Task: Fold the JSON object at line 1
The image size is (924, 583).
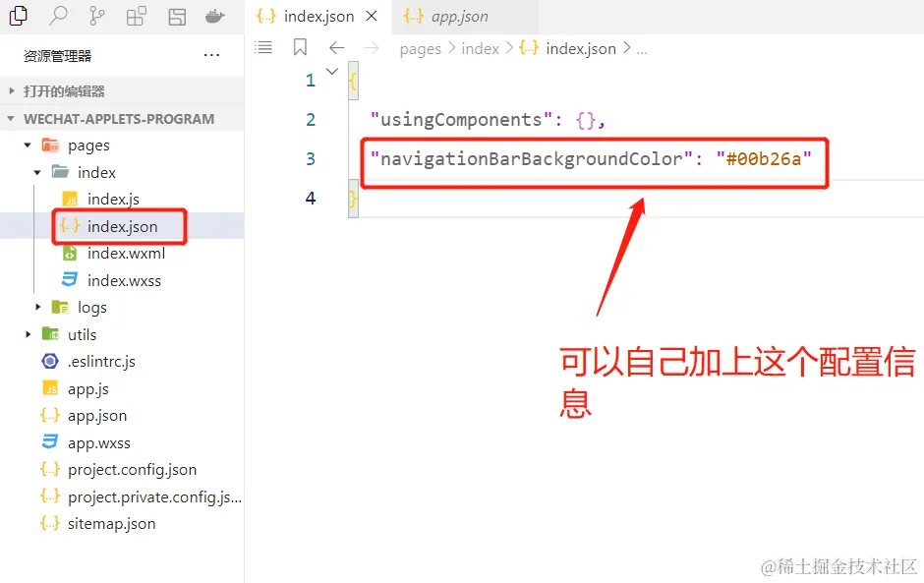Action: point(332,72)
